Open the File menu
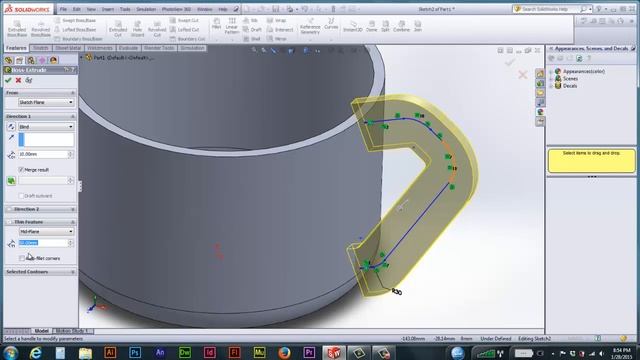The height and width of the screenshot is (360, 640). tap(63, 9)
